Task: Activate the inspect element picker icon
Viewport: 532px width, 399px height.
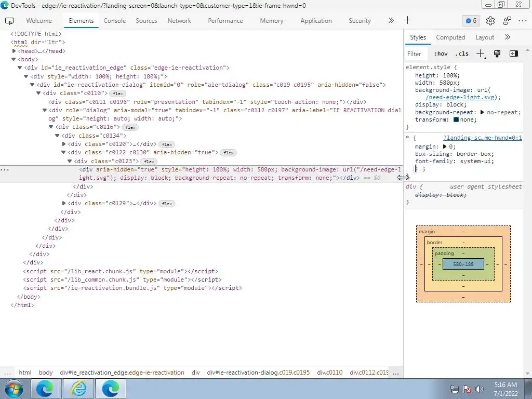Action: (9, 21)
